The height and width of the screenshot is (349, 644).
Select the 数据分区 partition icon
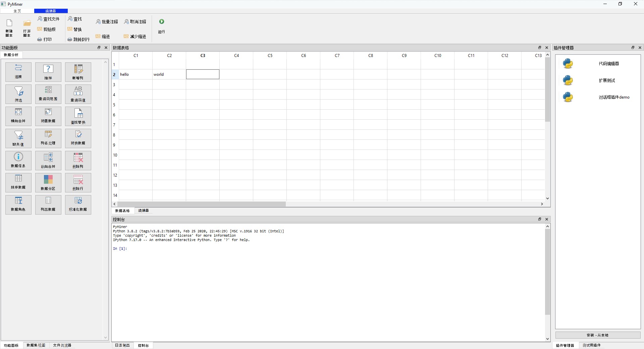tap(48, 182)
